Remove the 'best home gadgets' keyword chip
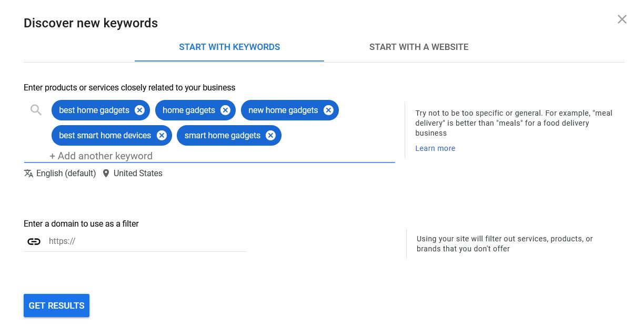 (139, 110)
